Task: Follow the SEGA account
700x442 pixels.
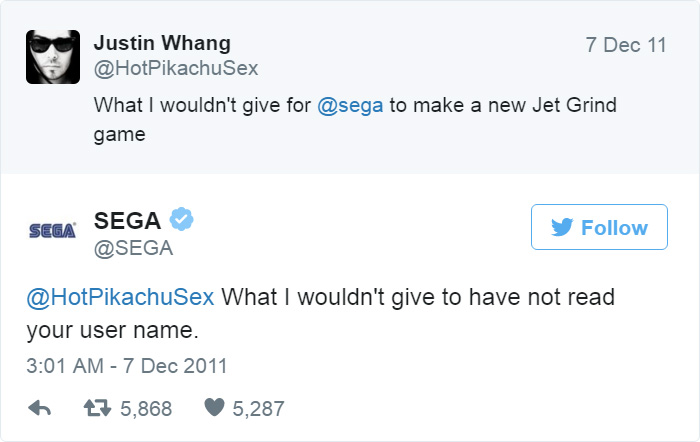Action: (x=598, y=228)
